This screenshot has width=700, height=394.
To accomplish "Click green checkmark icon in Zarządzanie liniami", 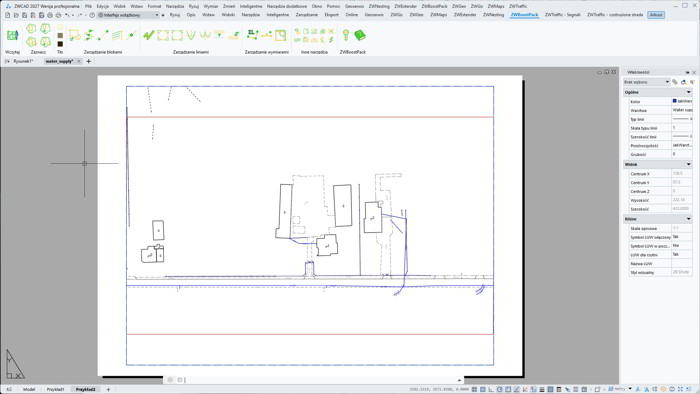I will [149, 35].
